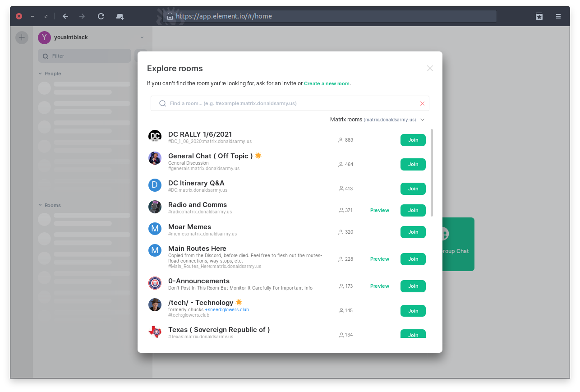This screenshot has width=580, height=392.
Task: Click the Create a new room link
Action: point(327,83)
